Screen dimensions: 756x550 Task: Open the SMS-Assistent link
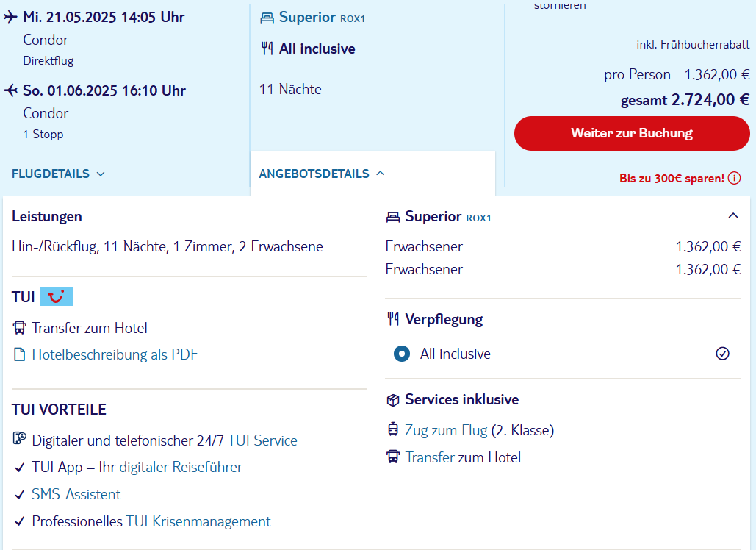76,495
